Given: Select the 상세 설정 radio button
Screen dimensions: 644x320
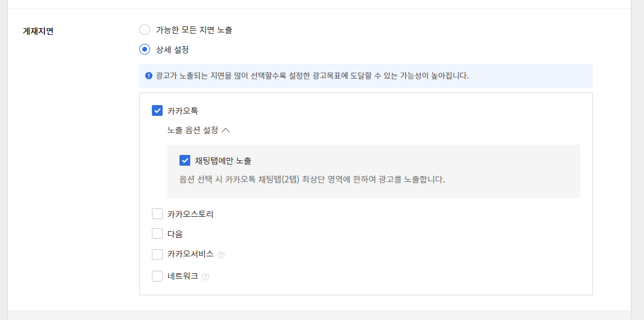Looking at the screenshot, I should tap(145, 50).
